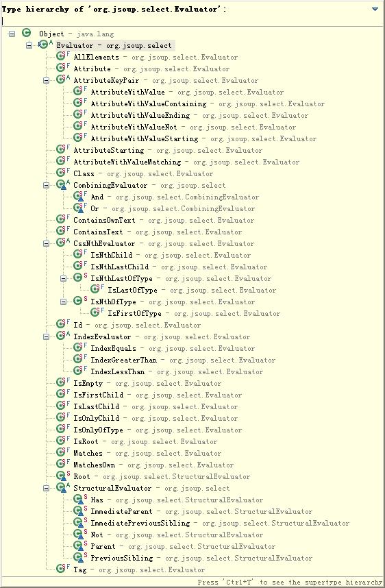Screen dimensions: 385x588
Task: Select the ImmediateParent entry
Action: click(201, 511)
